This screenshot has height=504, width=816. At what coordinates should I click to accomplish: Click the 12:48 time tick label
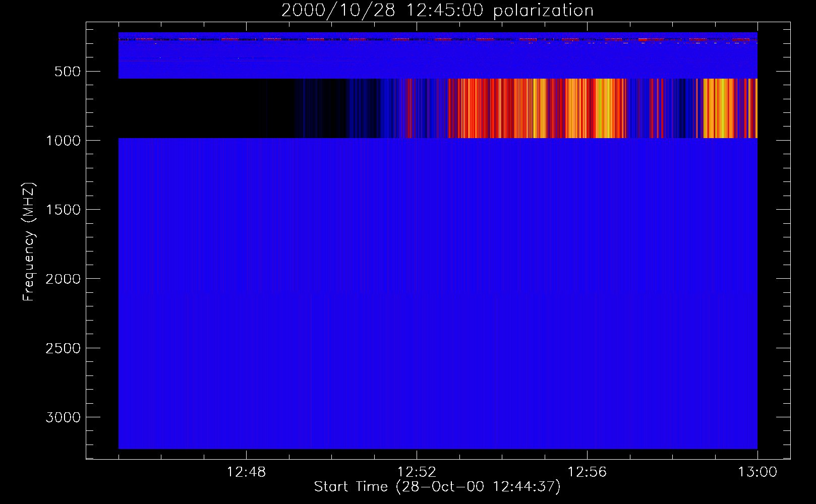[x=246, y=472]
